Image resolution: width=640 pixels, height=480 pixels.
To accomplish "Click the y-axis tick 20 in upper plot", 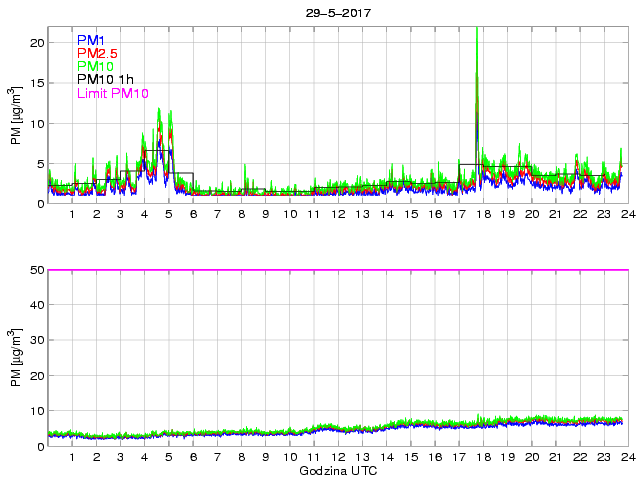I will point(37,43).
